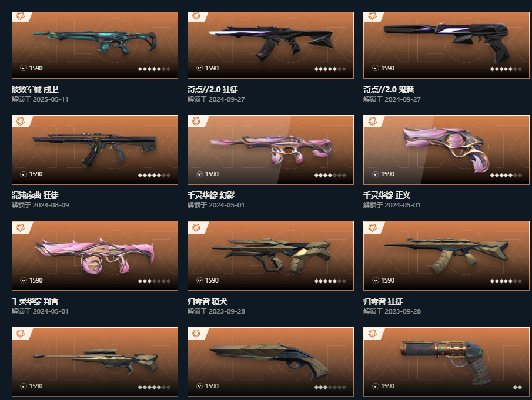This screenshot has height=400, width=532.
Task: Click badge icon on 奇点//2.0 鬼魅 card
Action: (x=372, y=16)
